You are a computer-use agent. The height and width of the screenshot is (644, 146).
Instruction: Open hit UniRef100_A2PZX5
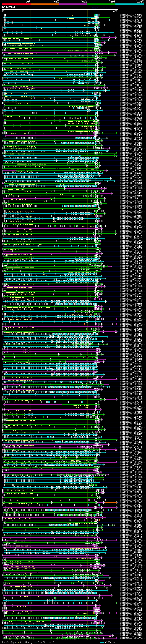(x=131, y=25)
